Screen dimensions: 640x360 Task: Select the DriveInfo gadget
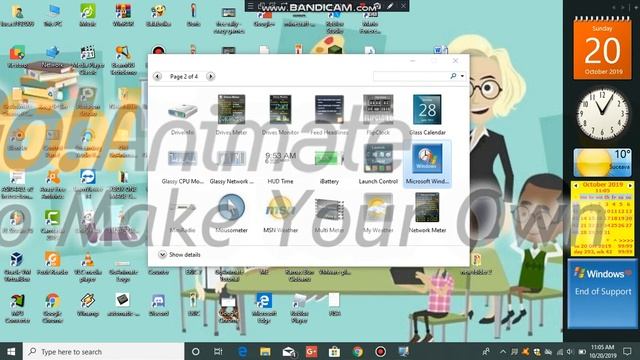(x=182, y=115)
